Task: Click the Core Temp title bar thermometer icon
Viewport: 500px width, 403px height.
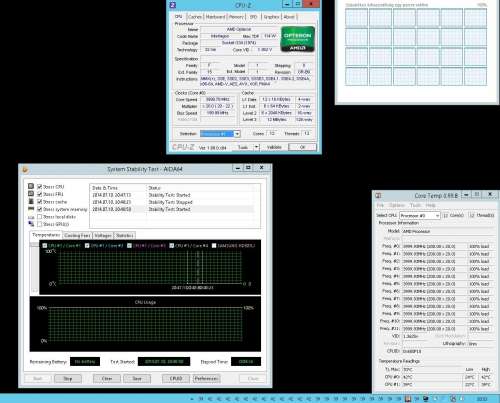Action: pos(379,195)
